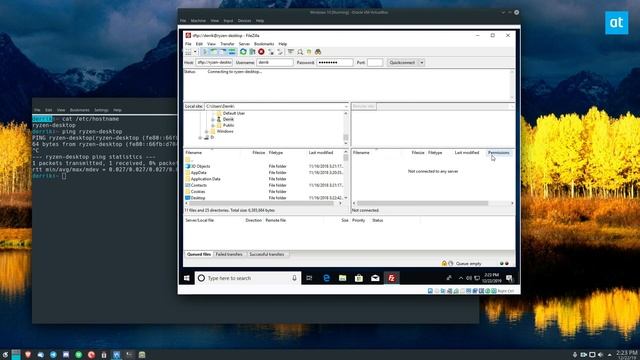This screenshot has height=360, width=640.
Task: Click into the Port input field
Action: 375,62
